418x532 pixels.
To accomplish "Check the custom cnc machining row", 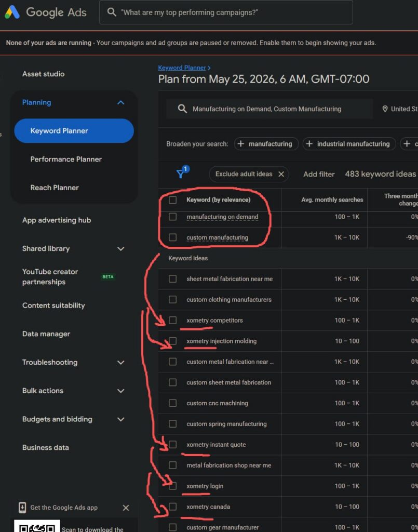I will click(x=172, y=403).
